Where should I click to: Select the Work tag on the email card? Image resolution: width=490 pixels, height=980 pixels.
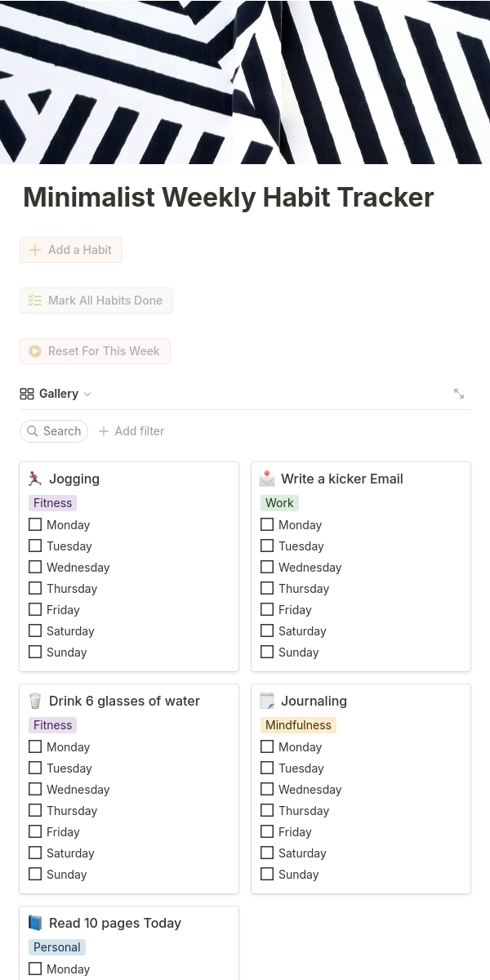pos(279,503)
